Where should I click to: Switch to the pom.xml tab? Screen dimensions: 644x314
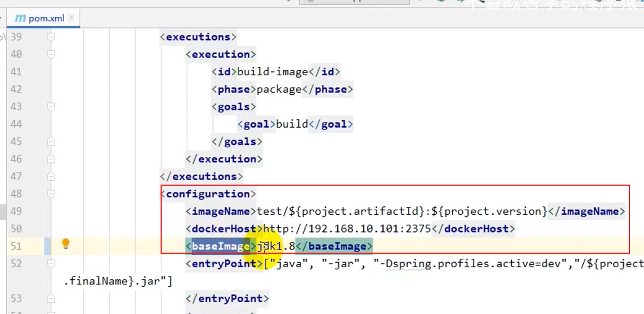(45, 18)
